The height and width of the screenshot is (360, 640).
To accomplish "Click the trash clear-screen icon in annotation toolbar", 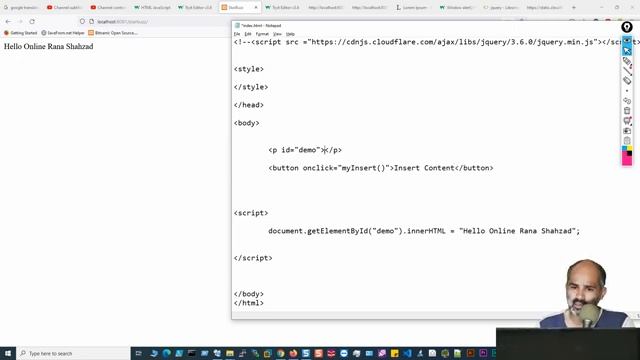I will tap(627, 111).
